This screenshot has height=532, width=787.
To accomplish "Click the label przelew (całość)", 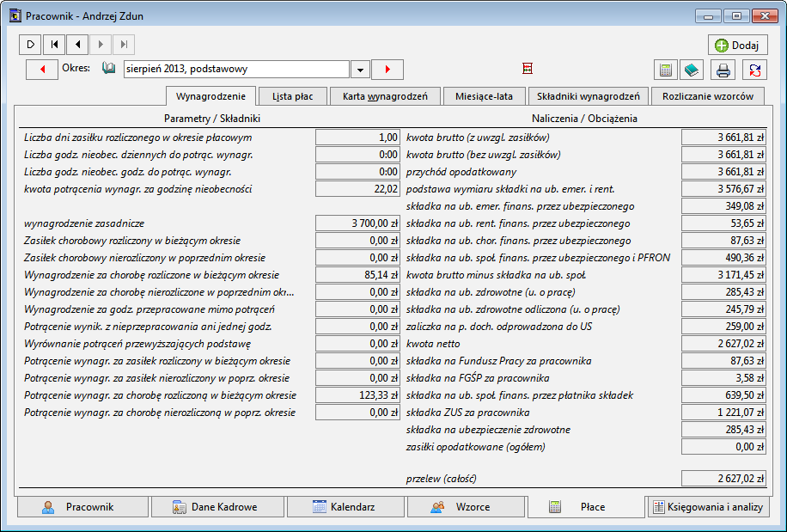I will [x=441, y=479].
